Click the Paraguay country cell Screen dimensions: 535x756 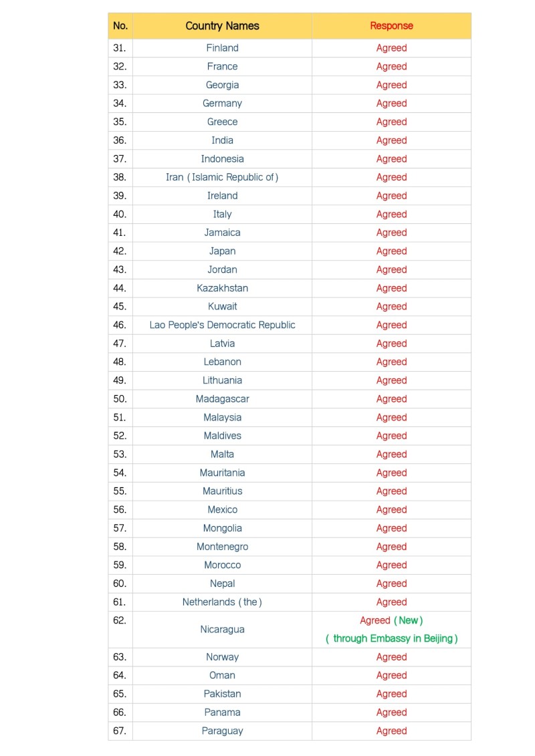click(x=222, y=731)
